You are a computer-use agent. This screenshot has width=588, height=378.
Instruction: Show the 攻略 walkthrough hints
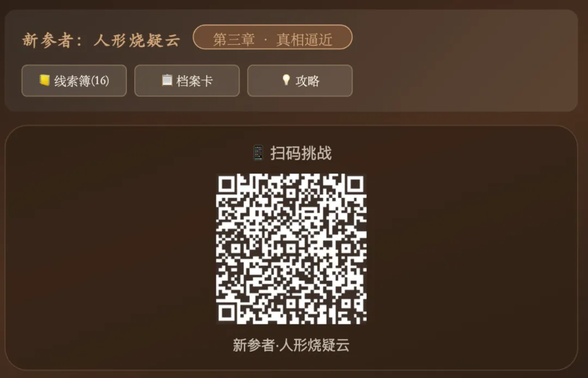[x=300, y=81]
